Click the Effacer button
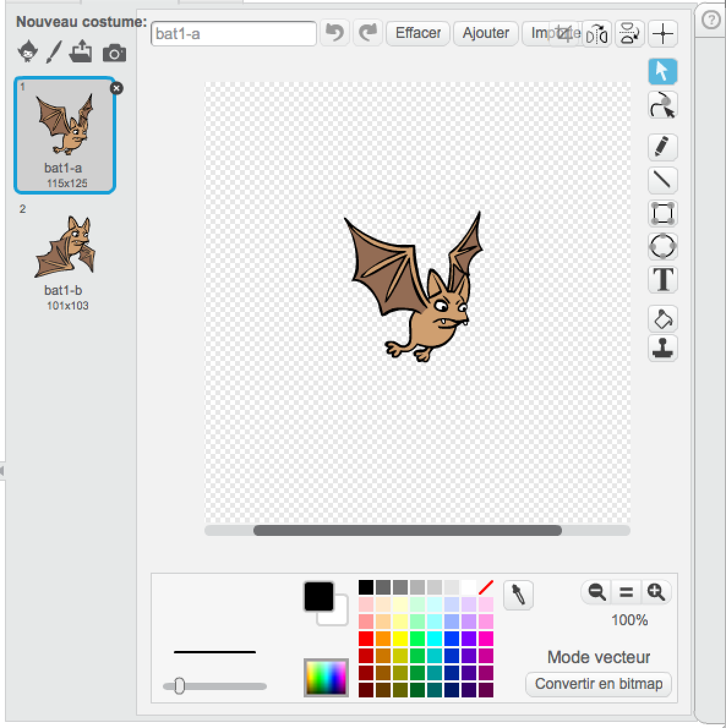 click(x=417, y=33)
